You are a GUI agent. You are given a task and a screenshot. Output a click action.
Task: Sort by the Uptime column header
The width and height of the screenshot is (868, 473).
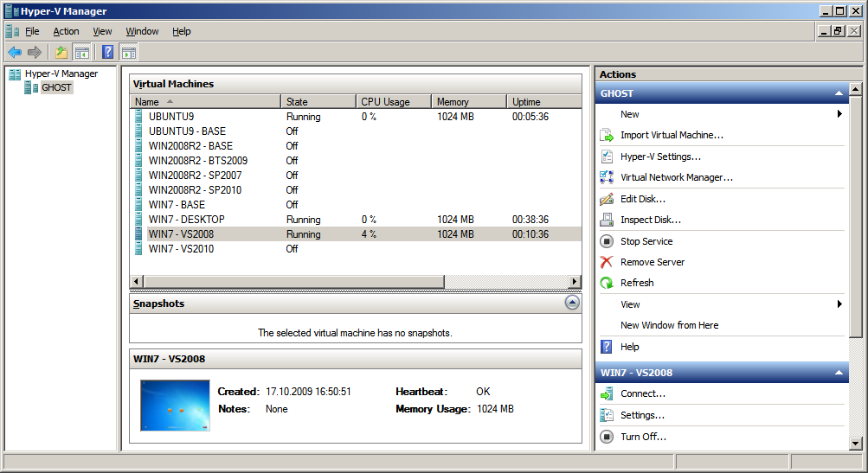(544, 102)
